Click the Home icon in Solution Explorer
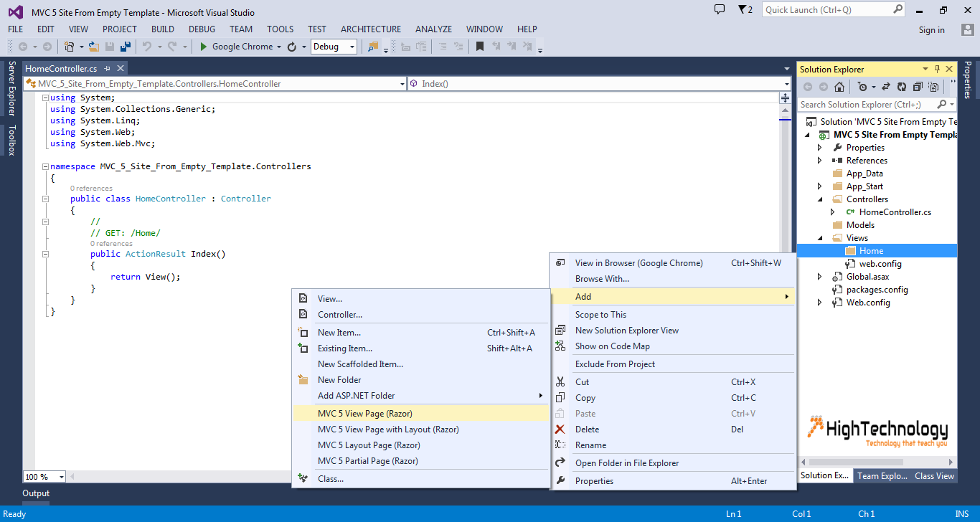This screenshot has height=522, width=980. point(839,87)
